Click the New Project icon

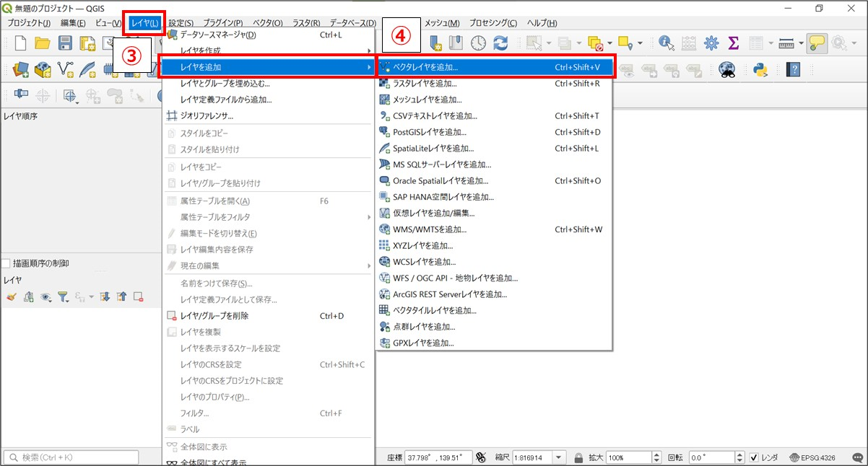coord(20,43)
